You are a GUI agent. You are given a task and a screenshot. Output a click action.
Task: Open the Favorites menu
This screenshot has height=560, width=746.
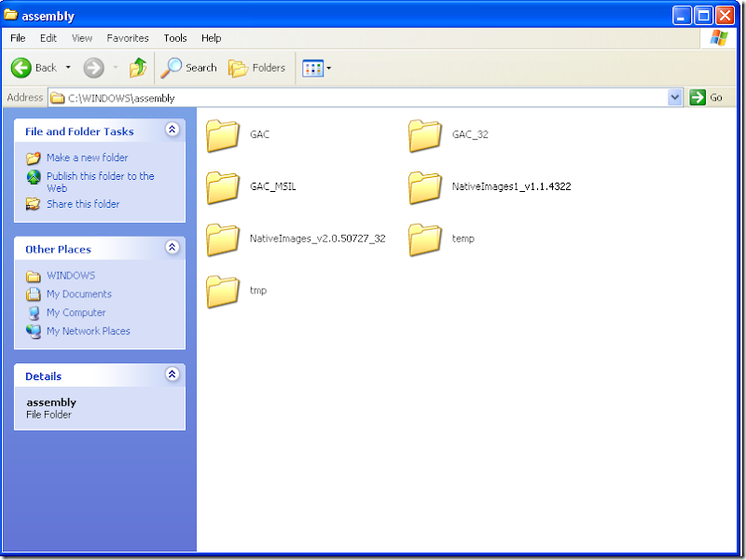point(128,38)
